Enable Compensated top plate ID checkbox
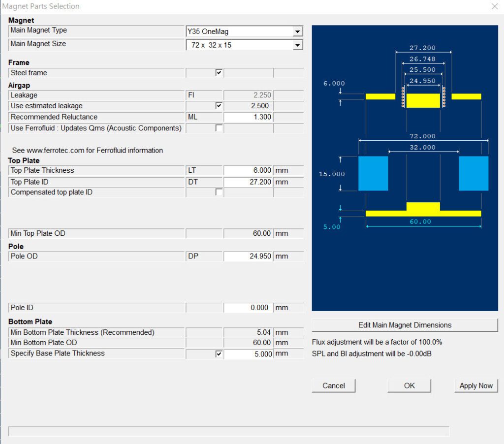This screenshot has width=504, height=444. coord(219,192)
